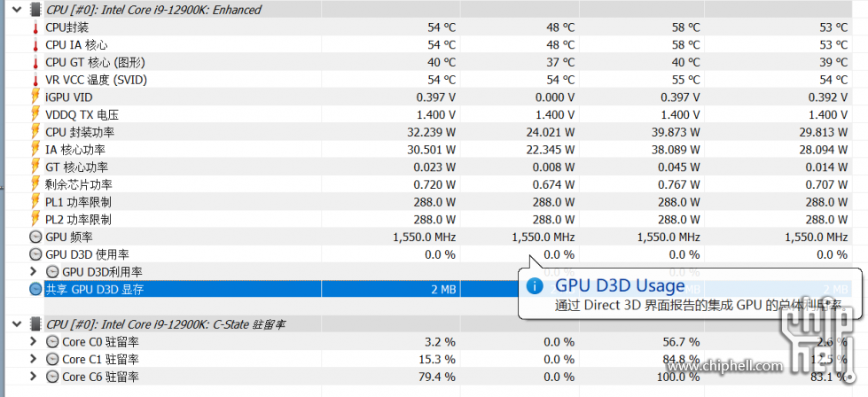Select the VDDQ TX 电压 label
Viewport: 868px width, 397px height.
(82, 115)
